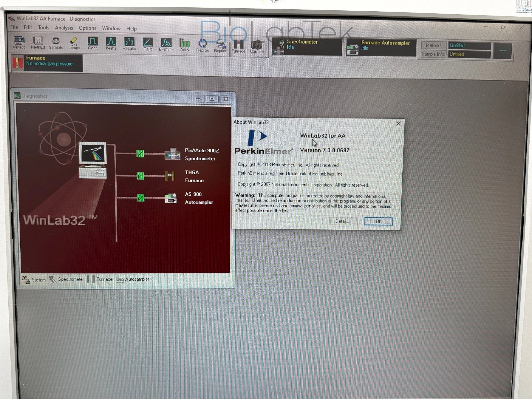
Task: Close the About WinLab32 dialog
Action: tap(398, 123)
